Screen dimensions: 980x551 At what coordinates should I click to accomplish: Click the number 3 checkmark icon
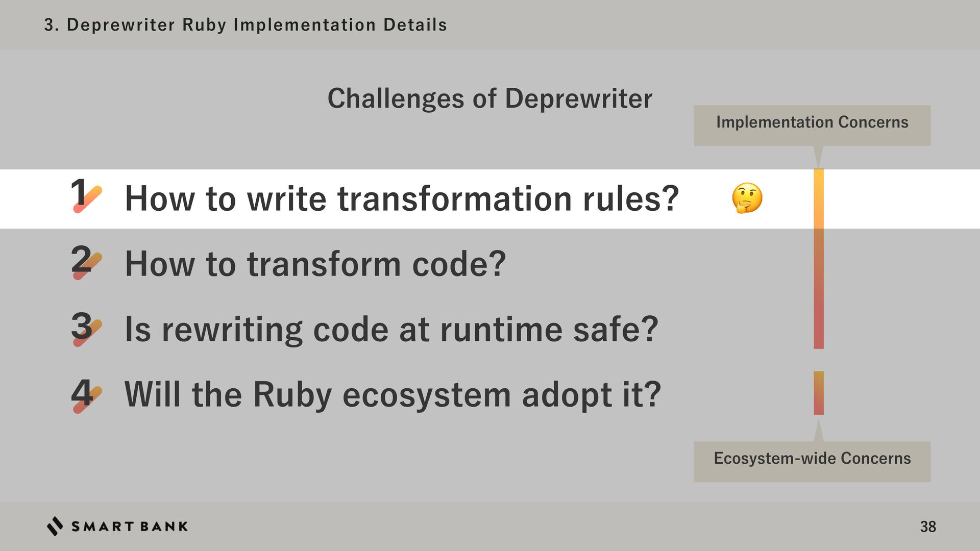click(87, 329)
